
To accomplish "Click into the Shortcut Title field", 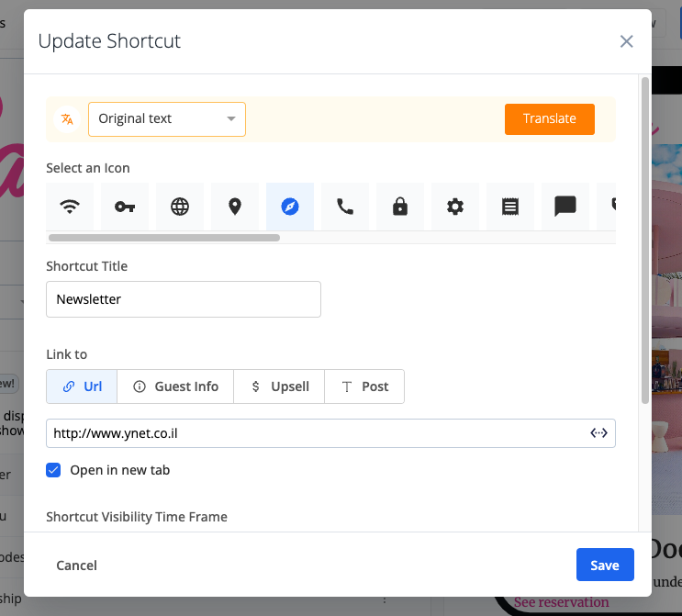I will [184, 299].
